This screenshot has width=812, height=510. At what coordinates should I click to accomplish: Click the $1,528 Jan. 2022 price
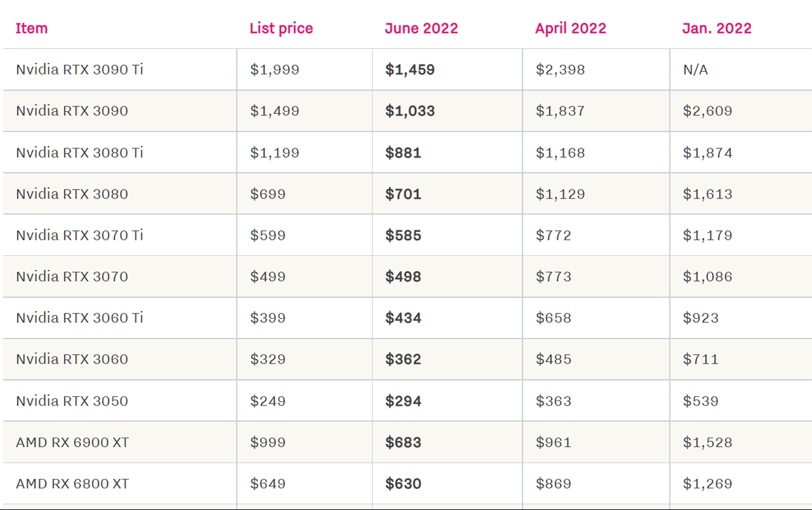pyautogui.click(x=707, y=442)
